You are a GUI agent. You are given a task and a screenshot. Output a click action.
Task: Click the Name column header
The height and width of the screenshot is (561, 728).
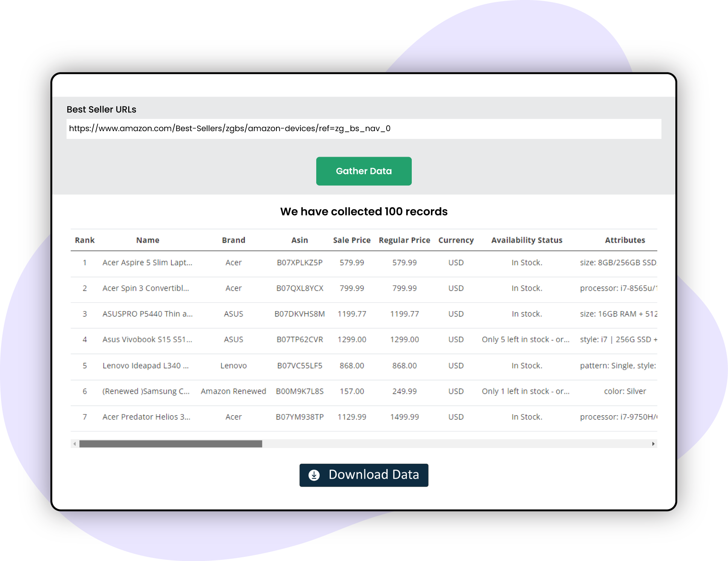(148, 240)
